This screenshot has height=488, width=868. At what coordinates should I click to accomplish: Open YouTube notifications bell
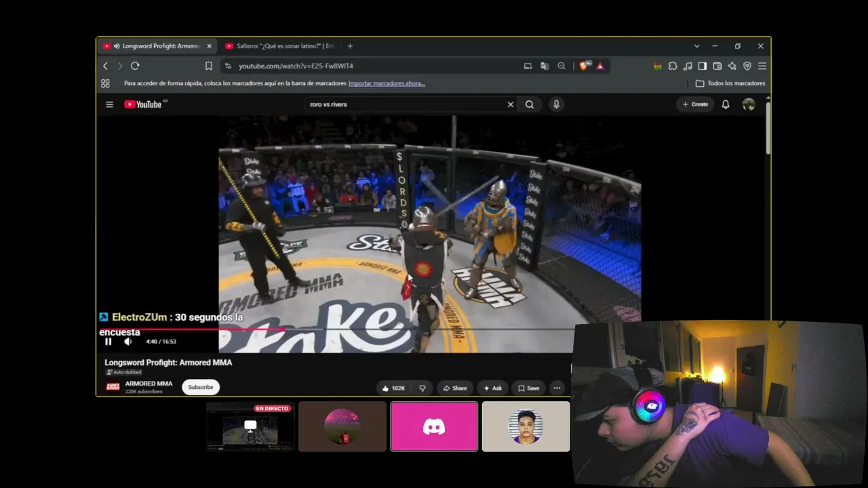726,104
